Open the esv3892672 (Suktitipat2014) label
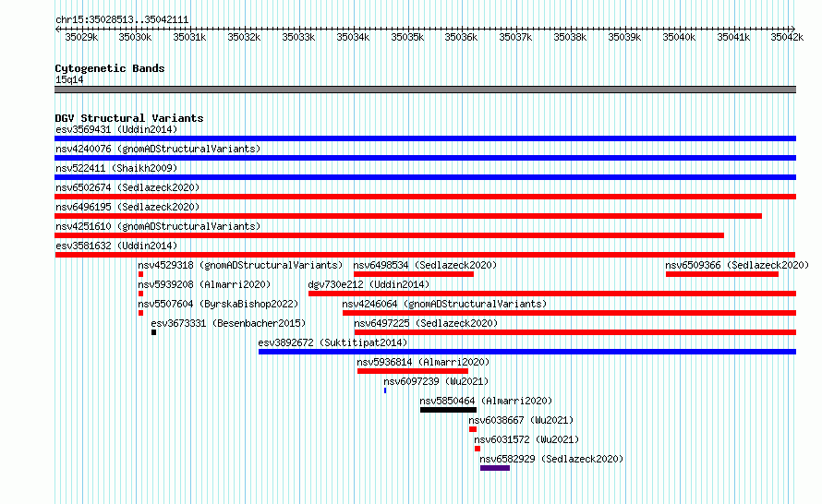Screen dimensions: 822x504 pyautogui.click(x=332, y=342)
